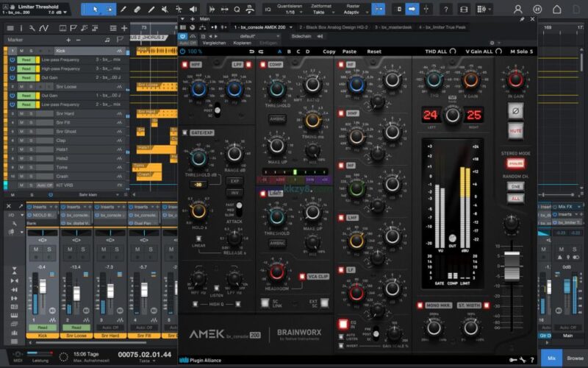588x368 pixels.
Task: Toggle the HPF filter on/off
Action: [x=184, y=65]
